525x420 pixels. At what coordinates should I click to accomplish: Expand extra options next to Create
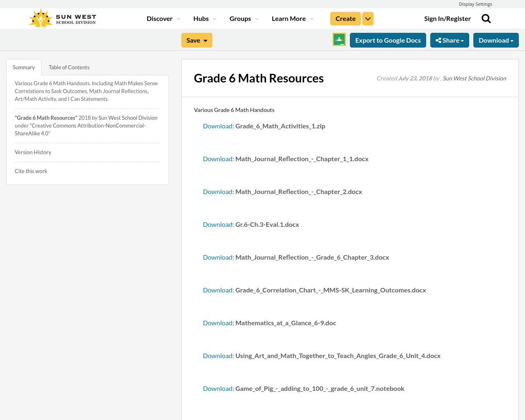click(x=367, y=18)
